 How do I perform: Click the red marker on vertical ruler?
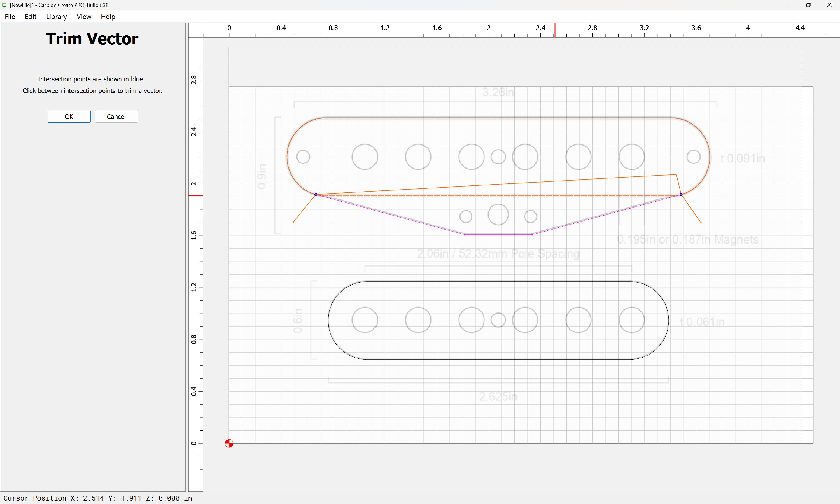(196, 196)
